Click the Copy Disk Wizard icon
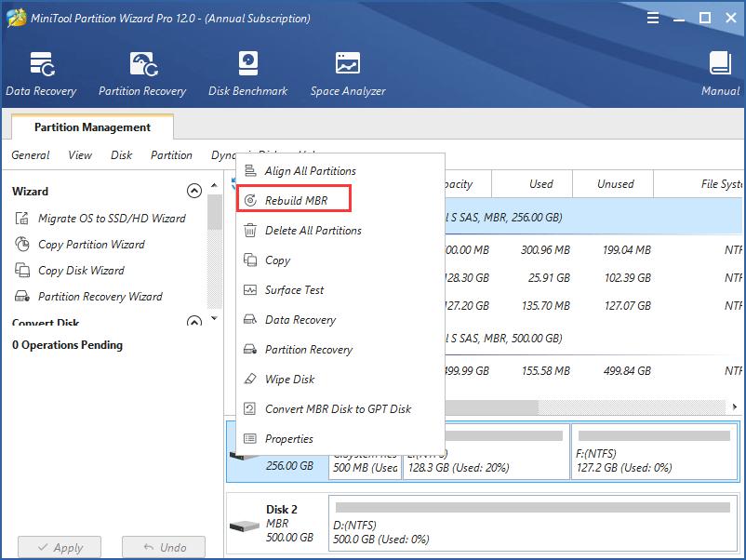The height and width of the screenshot is (560, 746). tap(22, 271)
